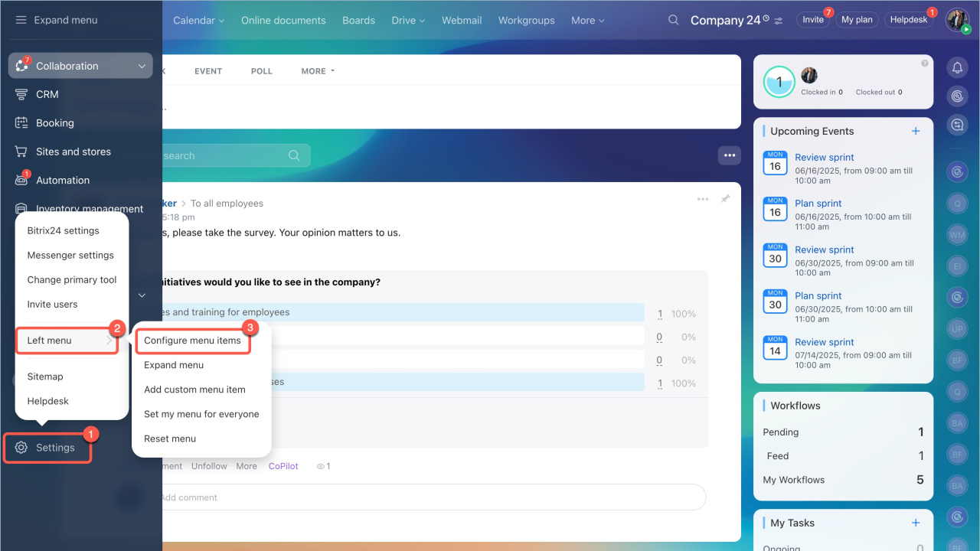Viewport: 980px width, 551px height.
Task: Click the CRM icon in left menu
Action: tap(21, 94)
